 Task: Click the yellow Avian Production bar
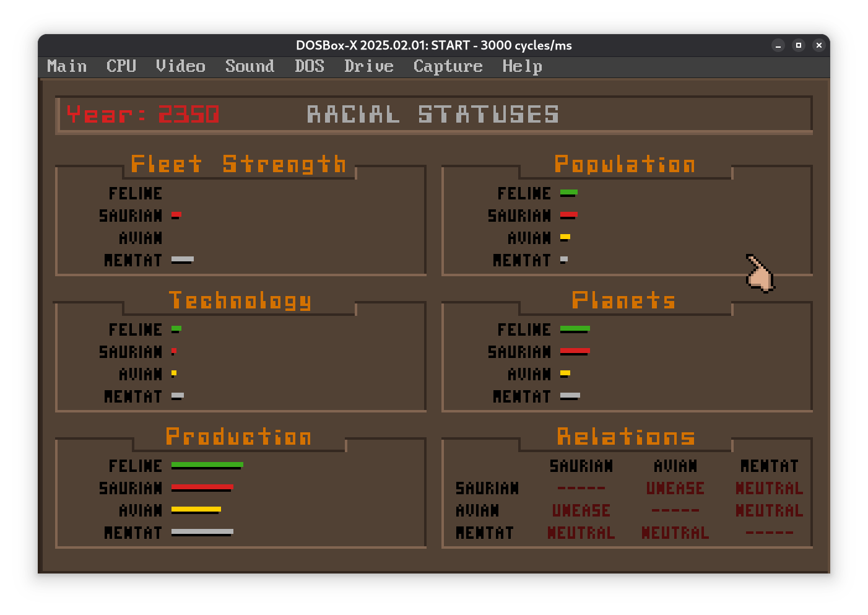pyautogui.click(x=196, y=510)
